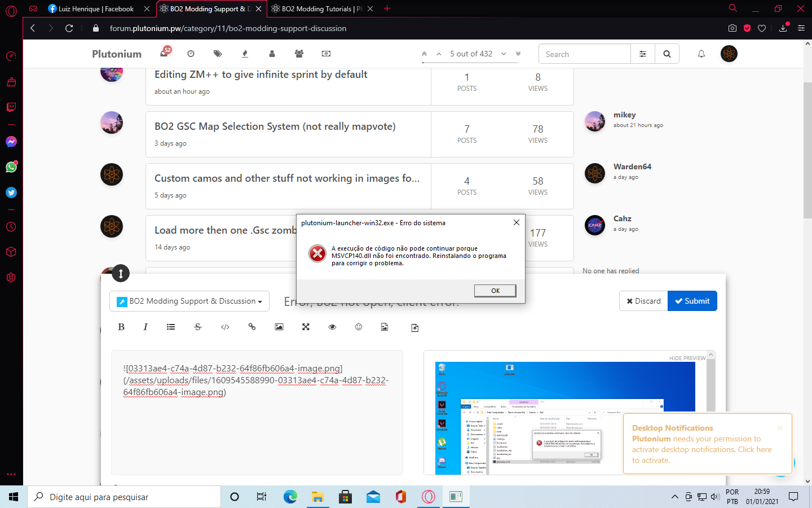Click OK in the system error dialog
The height and width of the screenshot is (508, 812).
coord(495,291)
